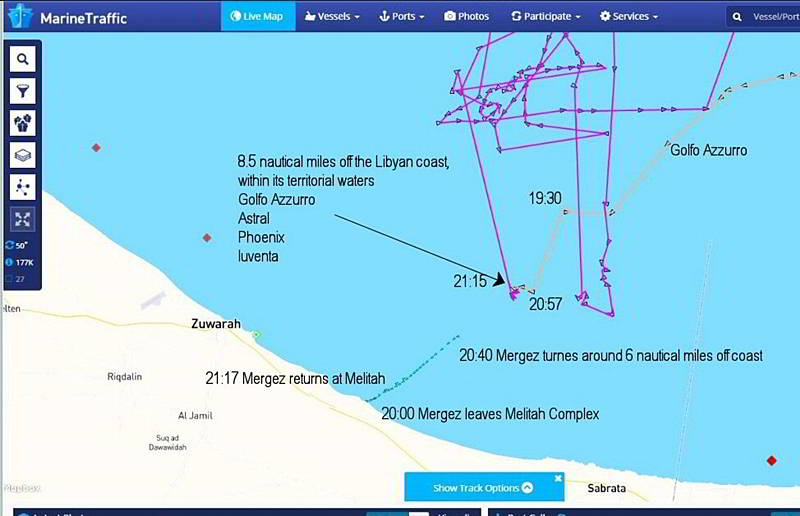Click the red diamond marker near Sabrata coast
This screenshot has width=800, height=516.
(x=771, y=461)
